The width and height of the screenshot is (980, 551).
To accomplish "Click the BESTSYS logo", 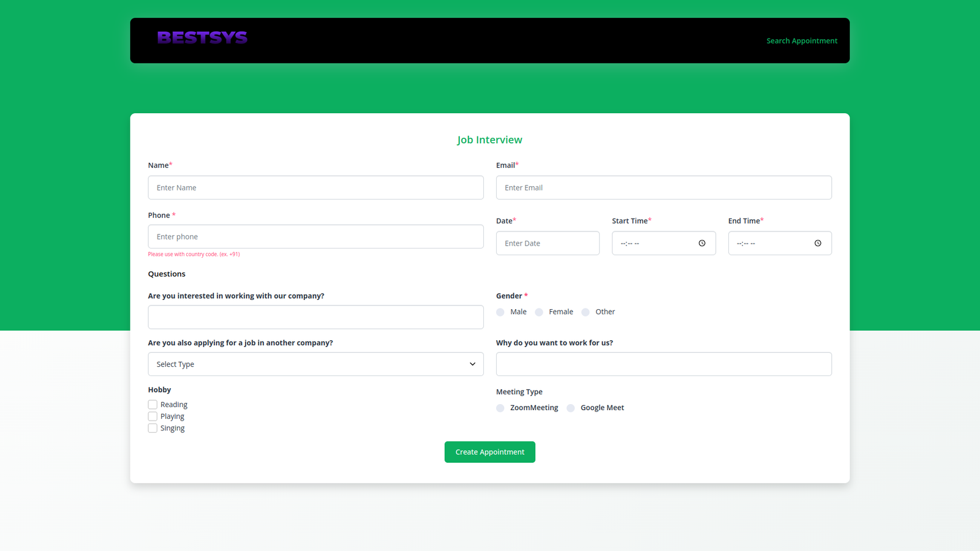I will pyautogui.click(x=202, y=38).
